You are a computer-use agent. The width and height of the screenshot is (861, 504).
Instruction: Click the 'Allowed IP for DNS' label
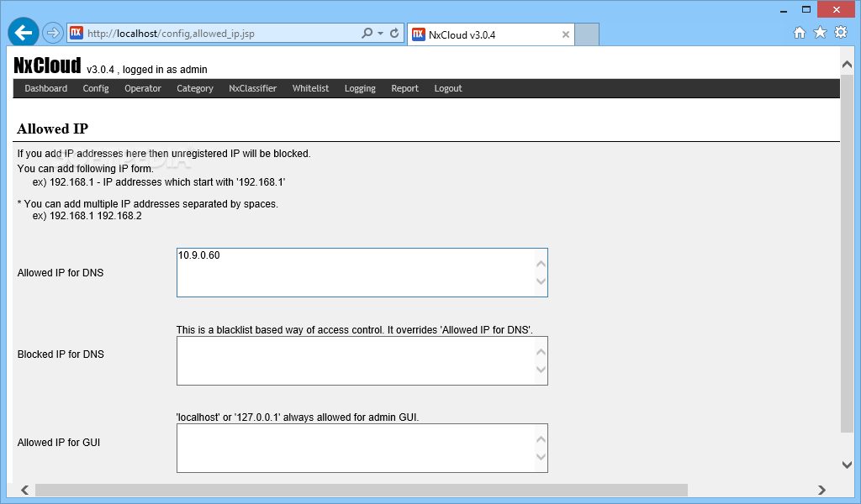click(61, 272)
